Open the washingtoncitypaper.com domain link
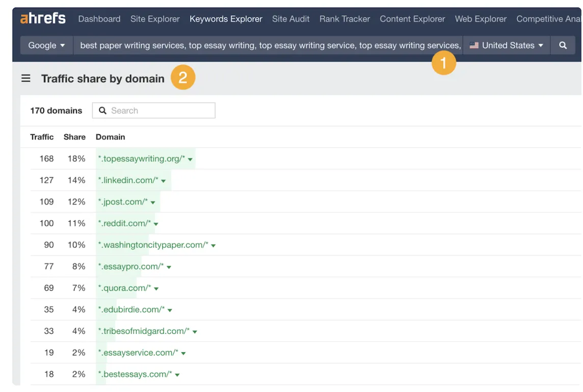Viewport: 583px width, 392px height. [x=153, y=245]
